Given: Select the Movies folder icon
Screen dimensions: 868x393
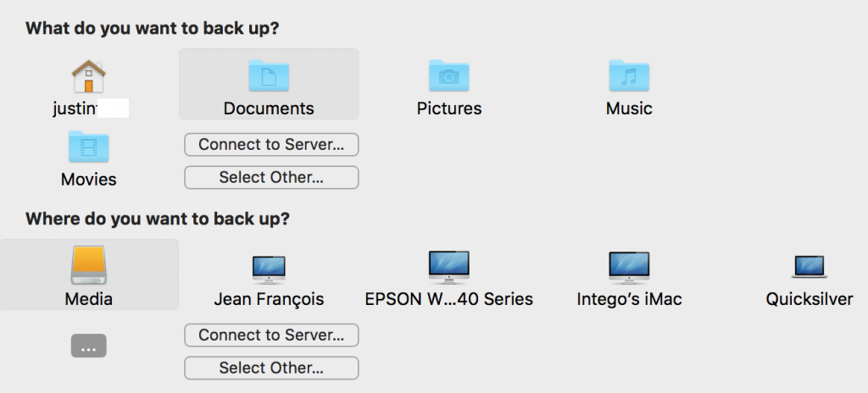Looking at the screenshot, I should [x=89, y=147].
